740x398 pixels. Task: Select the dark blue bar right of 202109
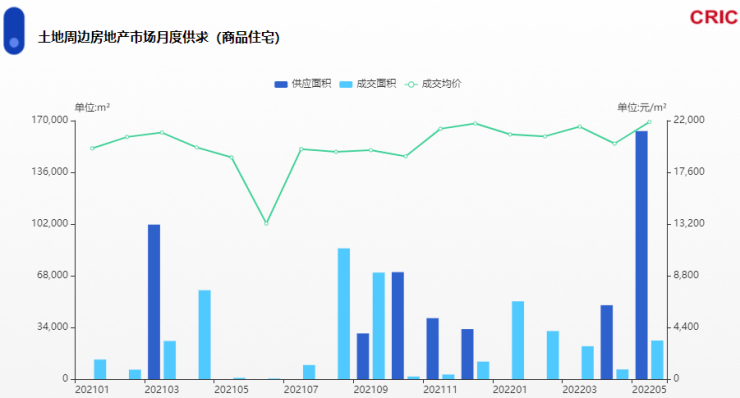coord(398,325)
